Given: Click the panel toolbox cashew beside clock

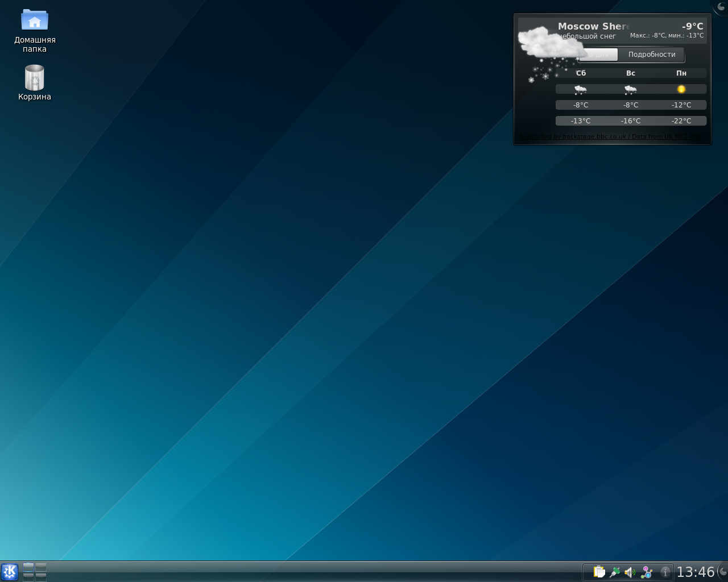Looking at the screenshot, I should 723,571.
